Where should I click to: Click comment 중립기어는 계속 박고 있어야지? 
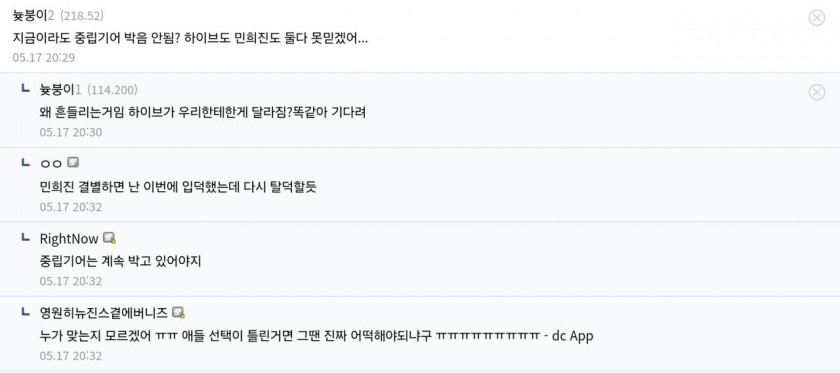pyautogui.click(x=120, y=262)
